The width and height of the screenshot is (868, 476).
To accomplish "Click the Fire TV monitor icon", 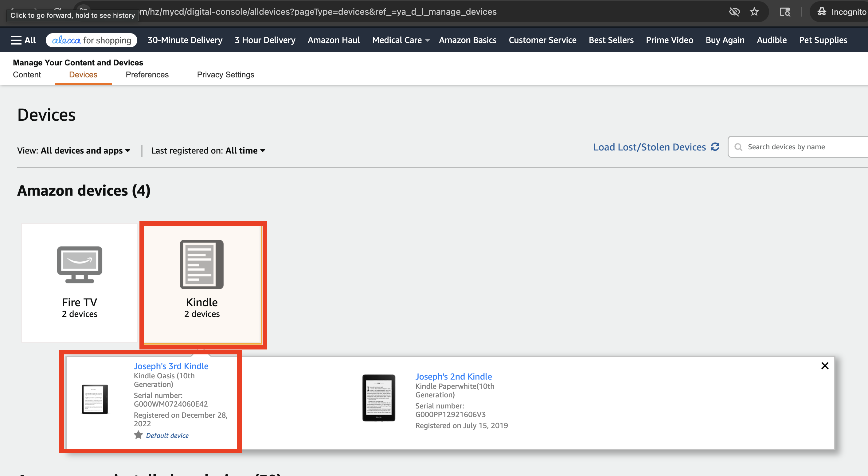I will coord(80,264).
